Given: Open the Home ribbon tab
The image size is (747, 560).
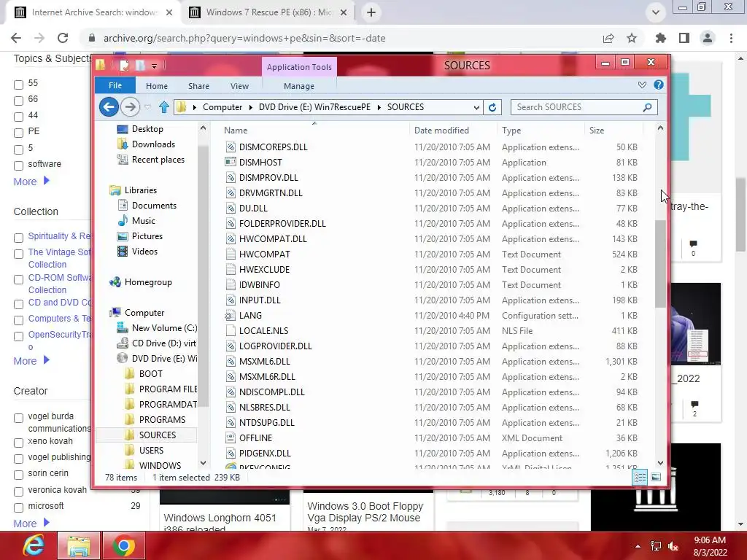Looking at the screenshot, I should pos(157,86).
